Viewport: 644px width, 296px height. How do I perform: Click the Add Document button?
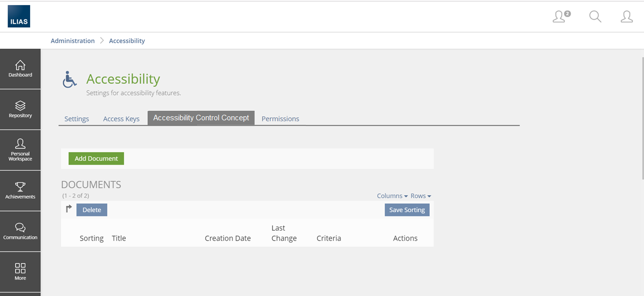click(x=96, y=159)
